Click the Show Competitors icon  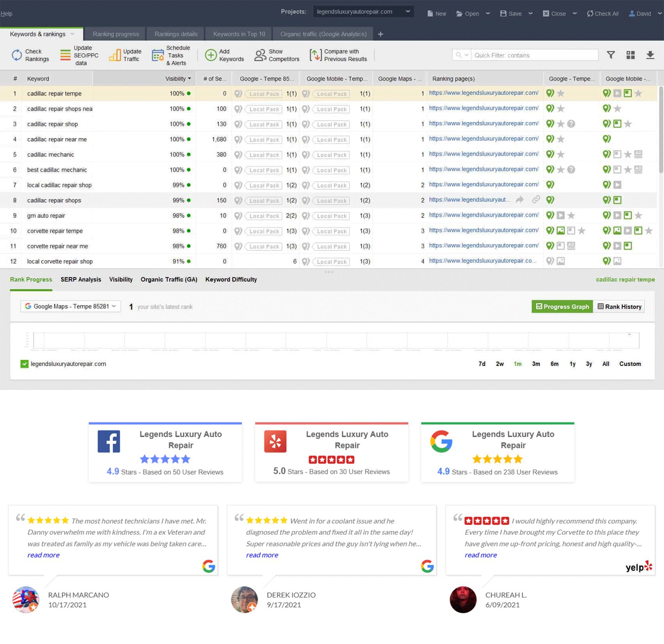pos(260,55)
